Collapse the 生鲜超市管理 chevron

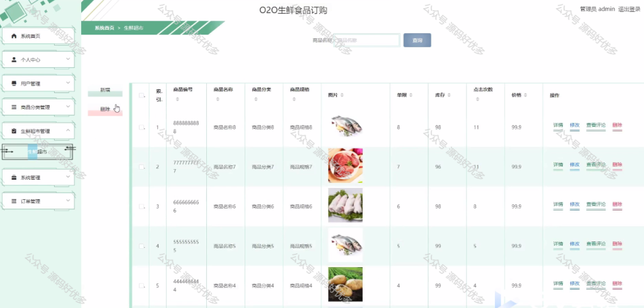pos(68,131)
